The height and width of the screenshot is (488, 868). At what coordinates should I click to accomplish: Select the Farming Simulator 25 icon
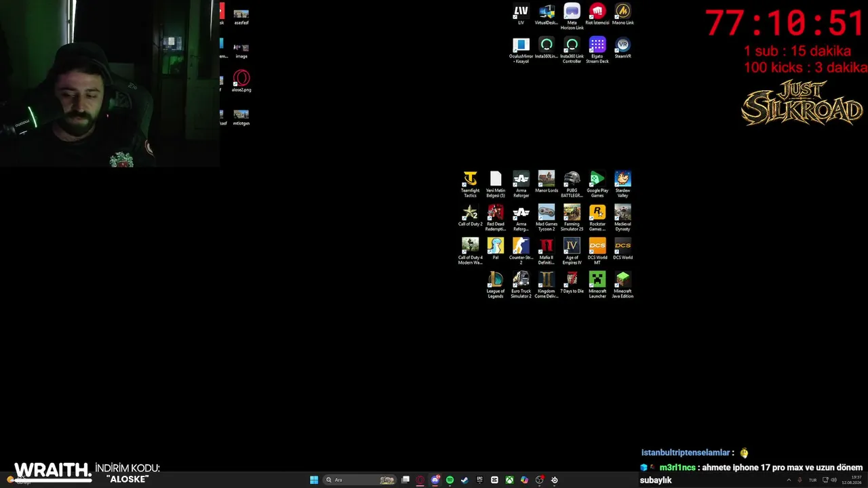coord(572,218)
